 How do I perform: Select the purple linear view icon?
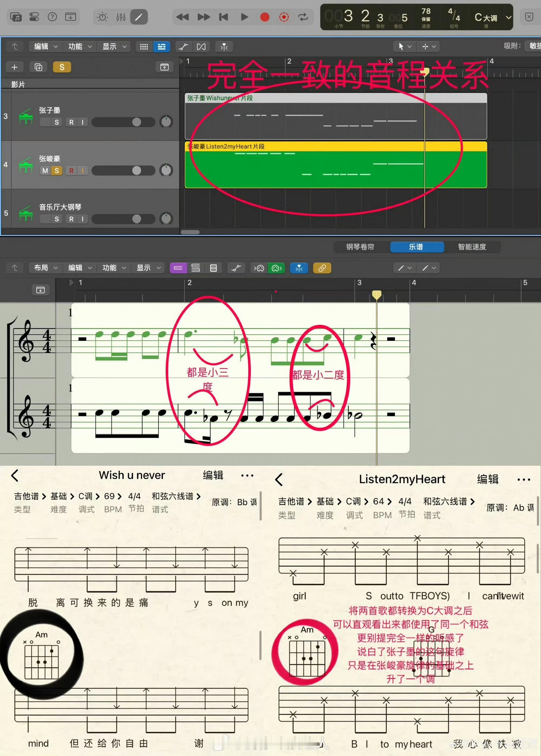[178, 268]
